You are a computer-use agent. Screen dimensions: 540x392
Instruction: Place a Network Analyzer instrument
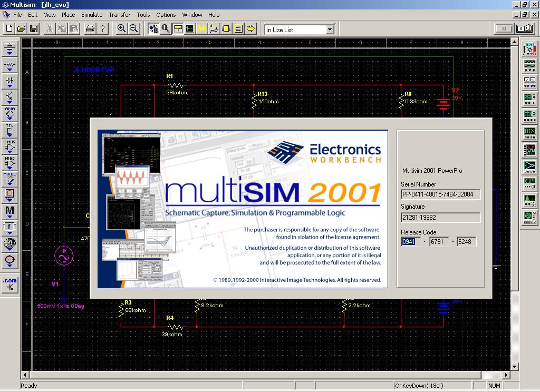(529, 217)
